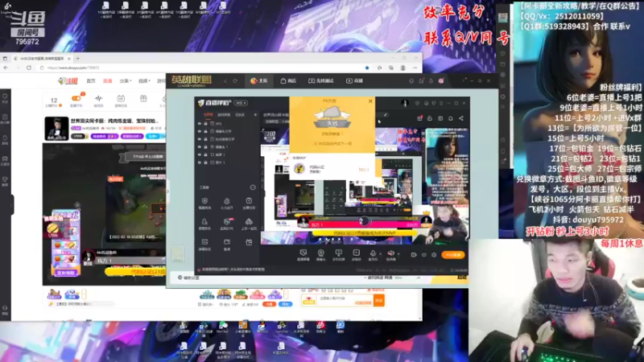Toggle visibility of the 图片 1 source
The height and width of the screenshot is (362, 644).
[200, 162]
